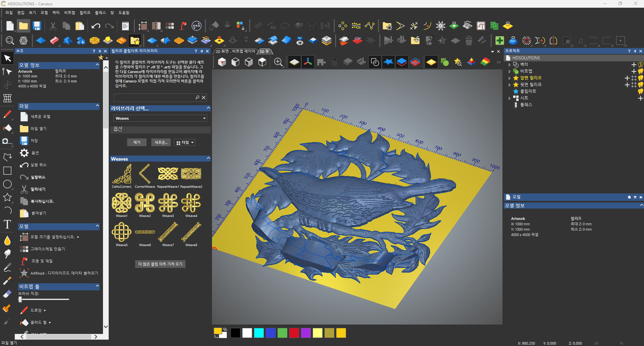Toggle the 벡터 lightbulb visibility in project tree

[x=640, y=65]
